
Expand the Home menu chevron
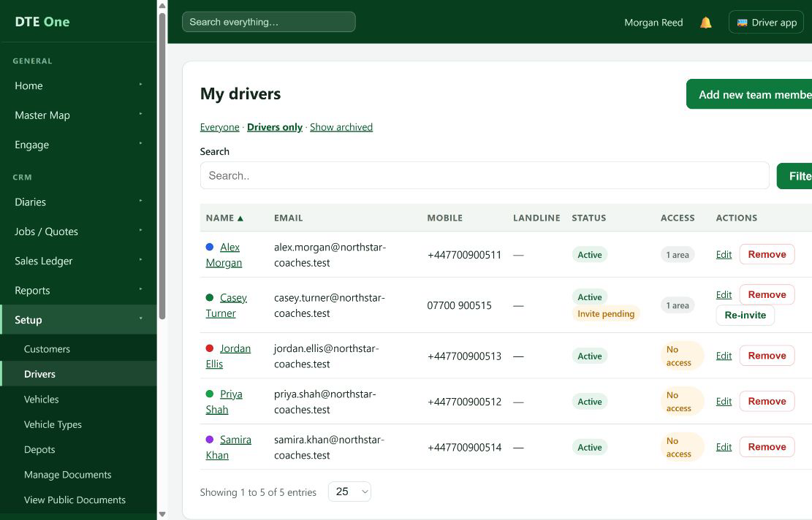[x=140, y=84]
